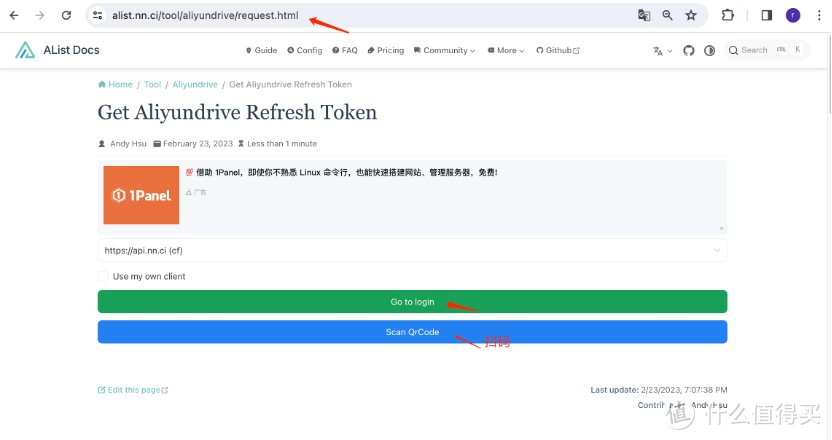Go to the Aliyundrive breadcrumb
The image size is (832, 440).
coord(195,84)
